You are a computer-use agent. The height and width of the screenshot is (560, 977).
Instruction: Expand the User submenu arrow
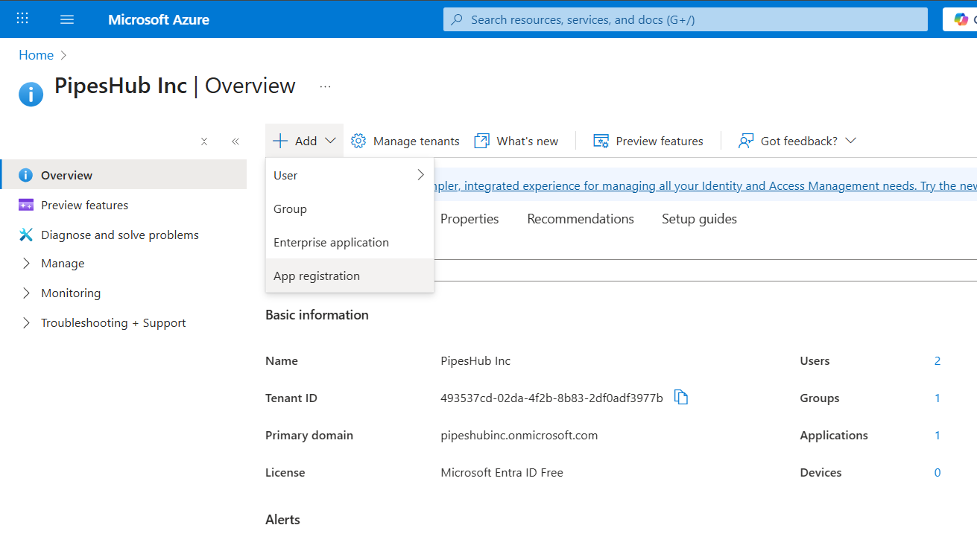tap(420, 174)
